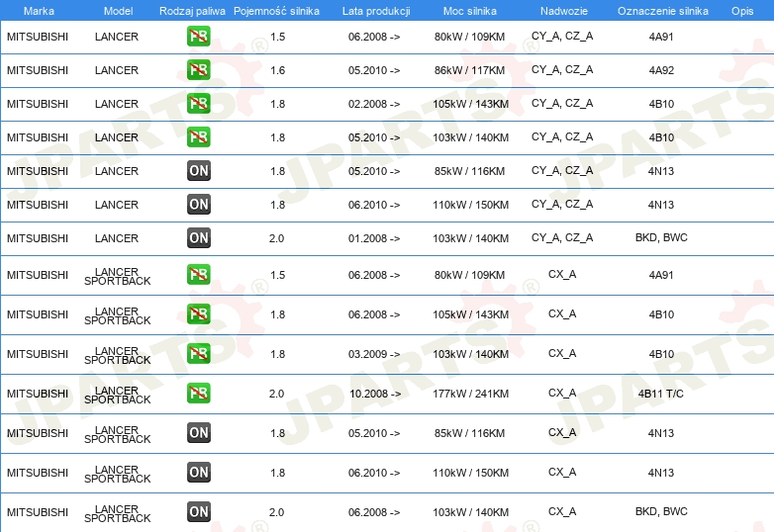Viewport: 774px width, 532px height.
Task: Click the Pojemność silnika column header
Action: click(276, 11)
